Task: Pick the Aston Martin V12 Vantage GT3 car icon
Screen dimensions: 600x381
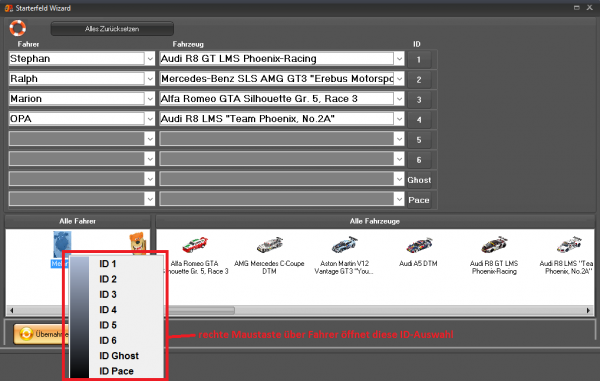Action: click(344, 245)
